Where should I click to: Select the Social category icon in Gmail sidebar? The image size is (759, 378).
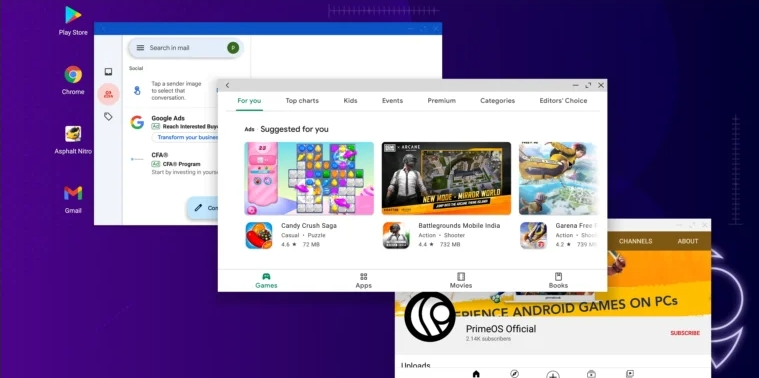tap(108, 94)
